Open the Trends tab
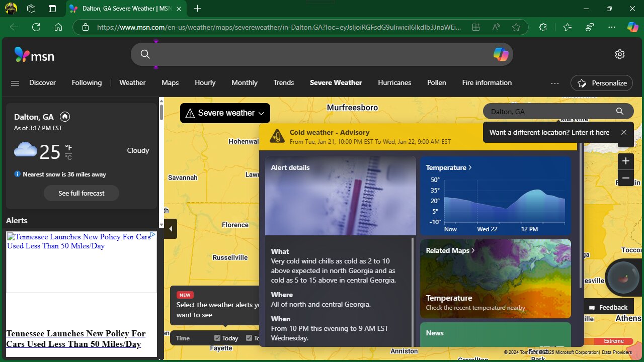Image resolution: width=644 pixels, height=362 pixels. (284, 83)
